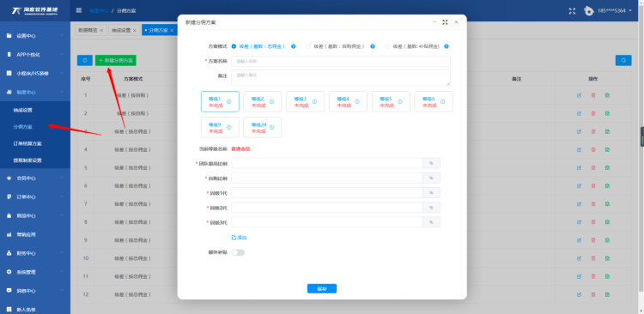Toggle the 额外补贴 switch on
This screenshot has width=644, height=314.
pos(238,252)
